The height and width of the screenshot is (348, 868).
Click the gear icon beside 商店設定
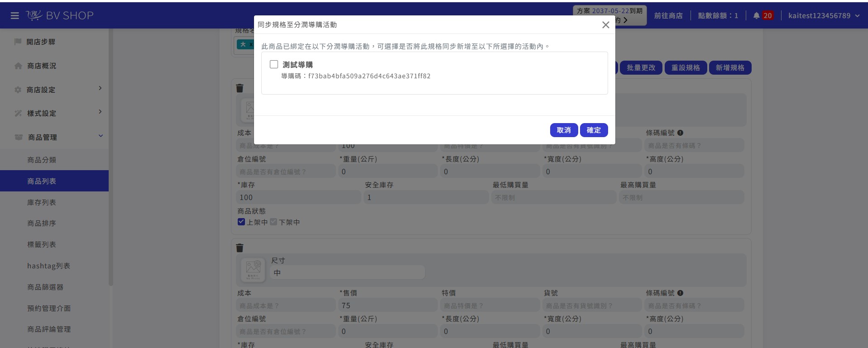[18, 90]
